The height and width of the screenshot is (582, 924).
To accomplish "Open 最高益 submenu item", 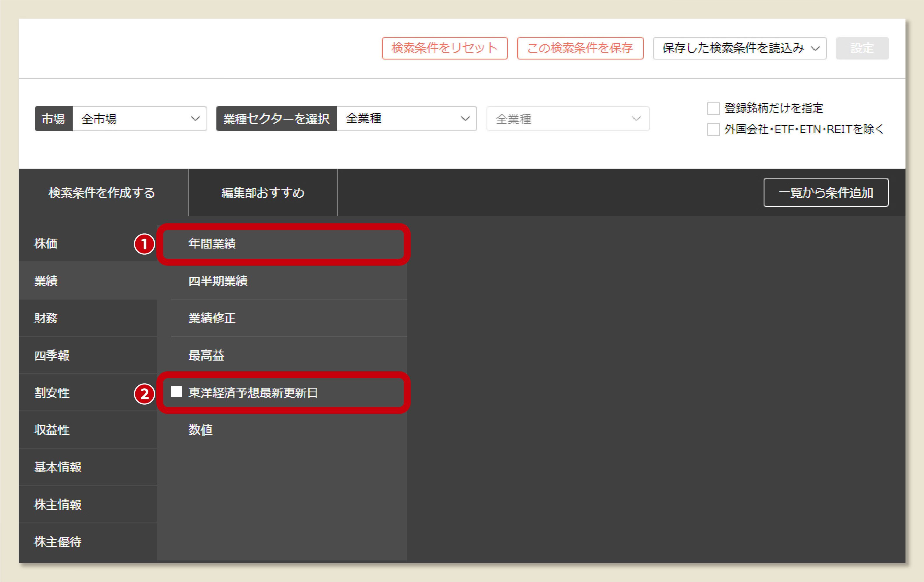I will click(288, 355).
